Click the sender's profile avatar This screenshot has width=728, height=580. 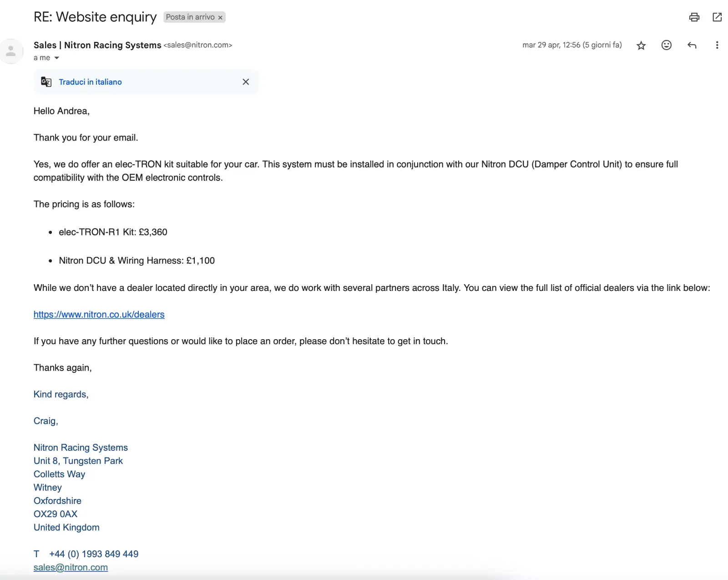(x=11, y=51)
